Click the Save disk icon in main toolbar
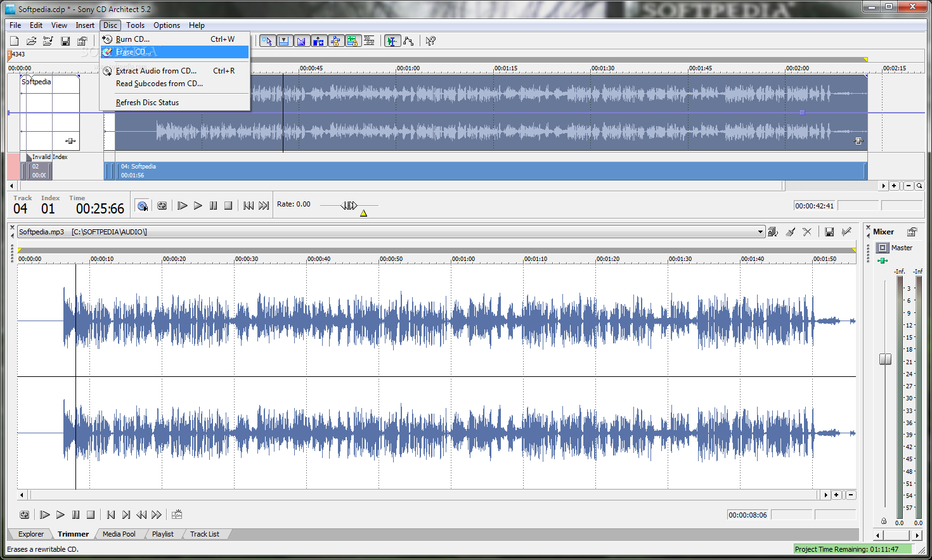The height and width of the screenshot is (560, 932). pos(65,41)
